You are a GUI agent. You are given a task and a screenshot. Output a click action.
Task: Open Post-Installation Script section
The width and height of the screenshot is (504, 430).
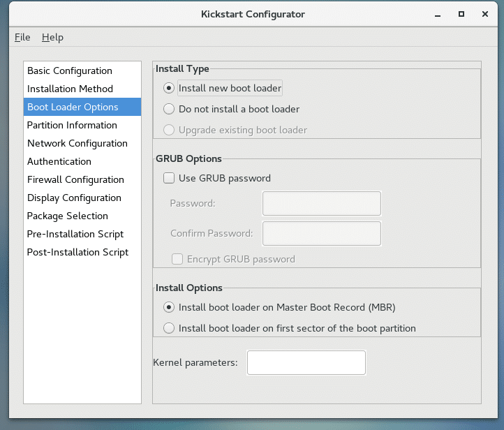77,252
